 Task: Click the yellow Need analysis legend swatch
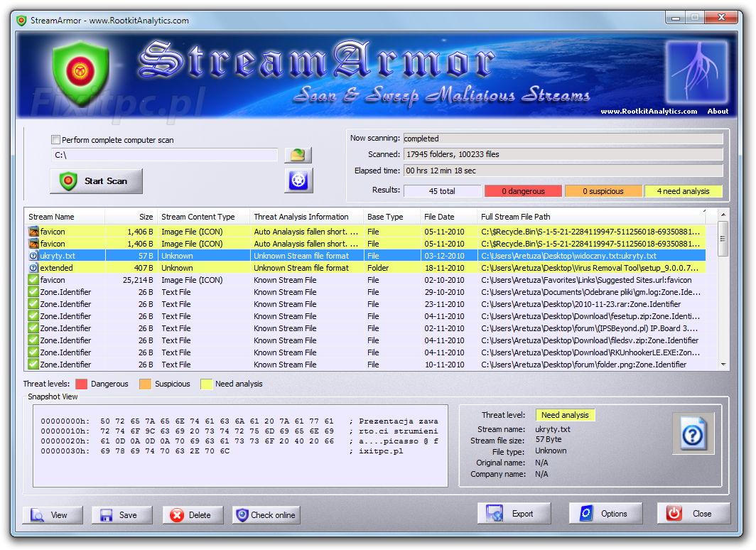[x=206, y=384]
